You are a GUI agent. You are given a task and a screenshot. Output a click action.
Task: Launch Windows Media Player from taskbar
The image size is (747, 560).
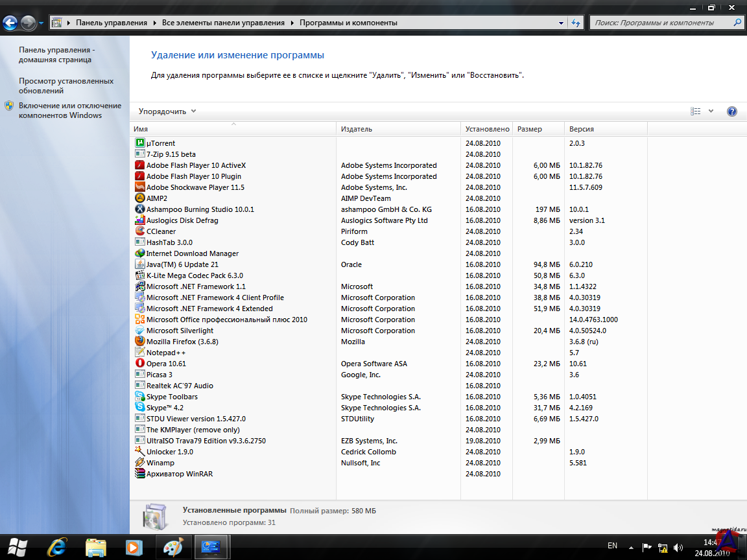coord(134,548)
